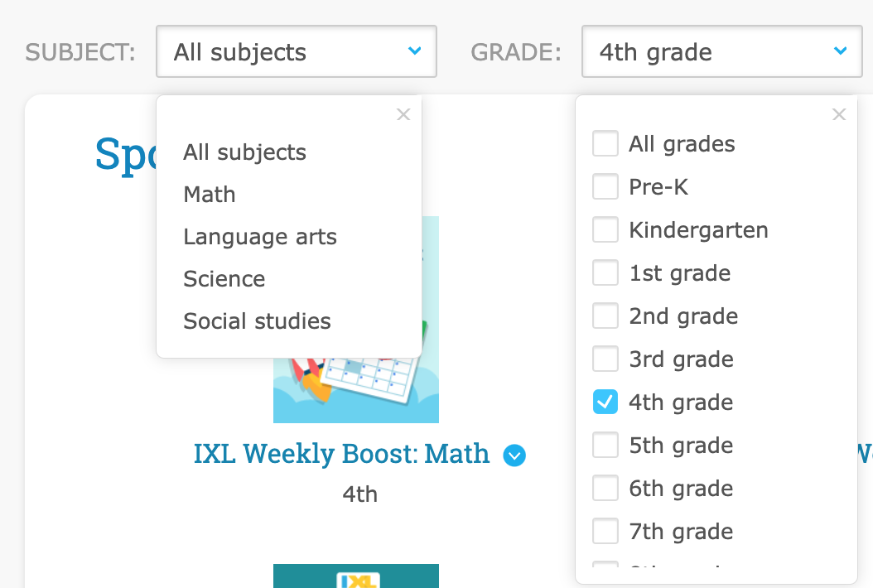
Task: Open the IXL Weekly Boost: Math link
Action: point(341,454)
